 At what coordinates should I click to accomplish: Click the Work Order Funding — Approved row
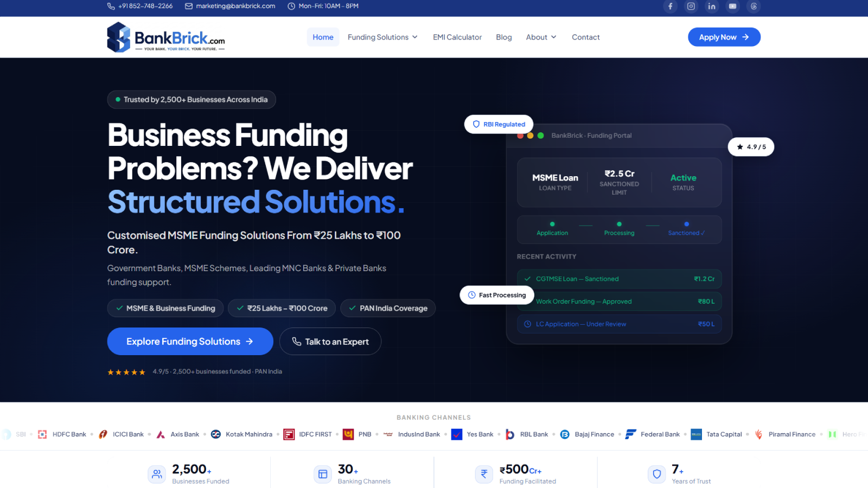coord(619,301)
